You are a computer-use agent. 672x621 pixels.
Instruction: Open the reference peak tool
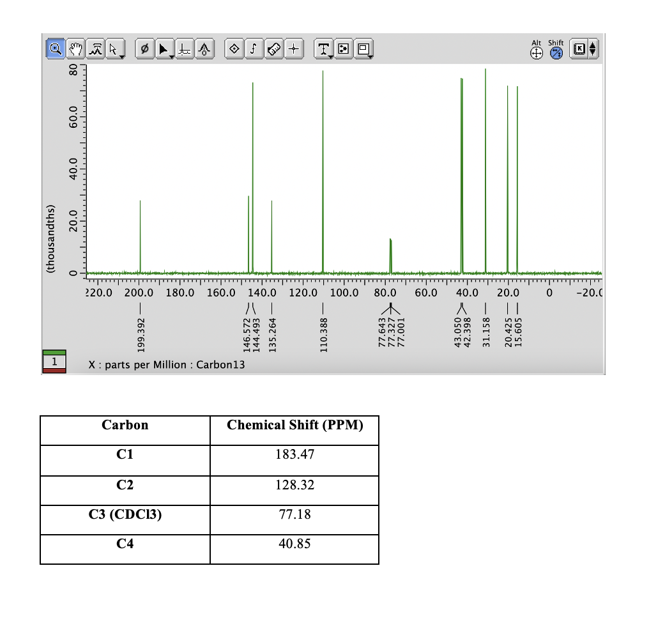pyautogui.click(x=205, y=49)
